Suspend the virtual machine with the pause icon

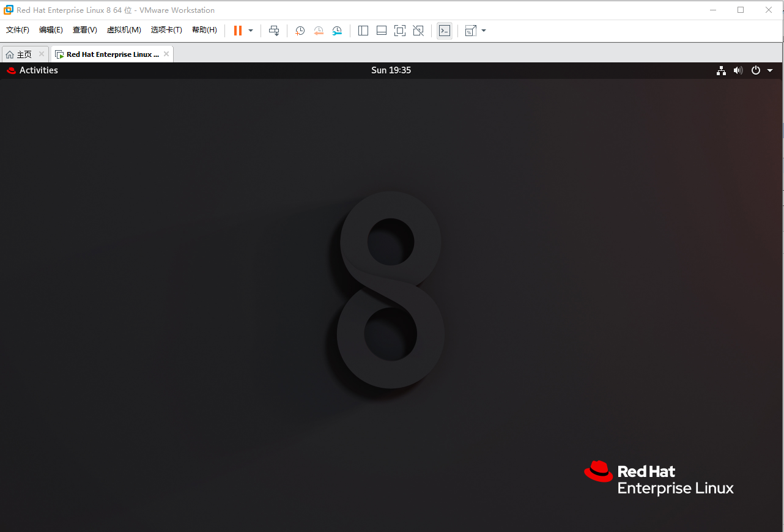click(x=238, y=31)
